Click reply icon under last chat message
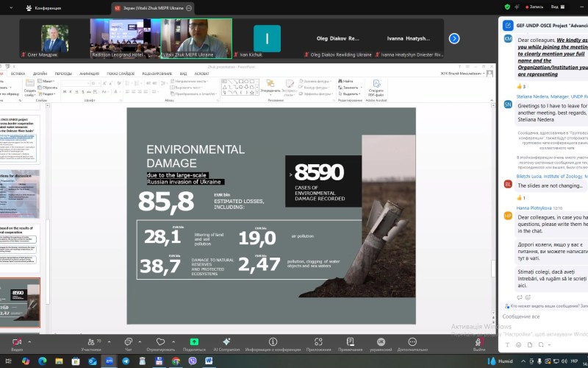The image size is (588, 368). click(520, 297)
